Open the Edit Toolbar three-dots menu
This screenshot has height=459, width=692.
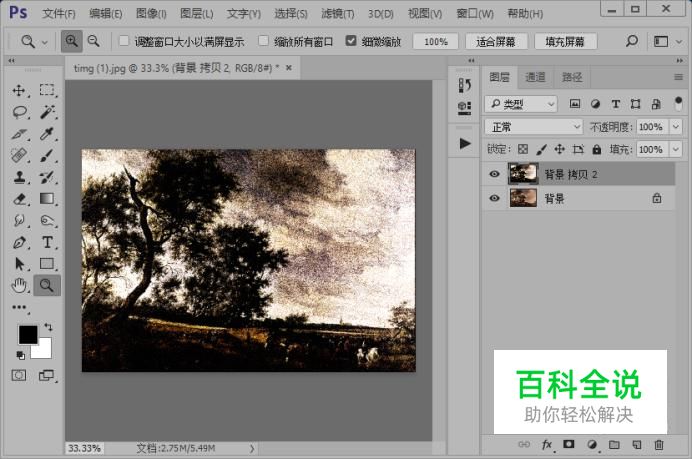[x=19, y=307]
